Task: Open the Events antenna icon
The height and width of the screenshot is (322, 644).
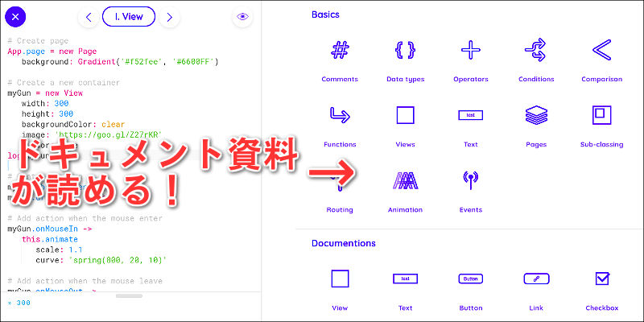Action: point(471,180)
